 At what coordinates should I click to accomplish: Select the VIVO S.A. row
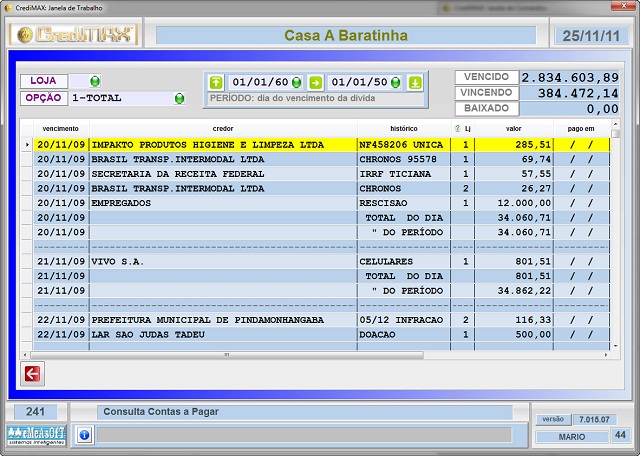[223, 261]
